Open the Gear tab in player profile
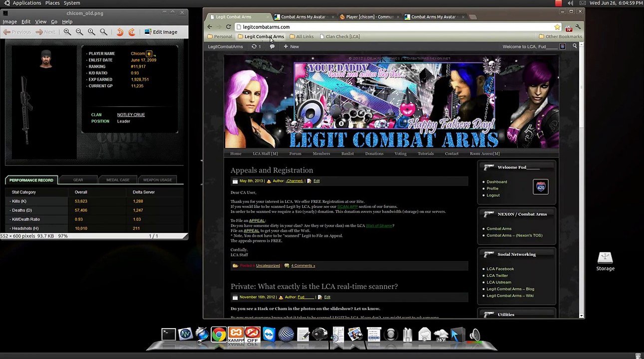Image resolution: width=644 pixels, height=359 pixels. [78, 180]
